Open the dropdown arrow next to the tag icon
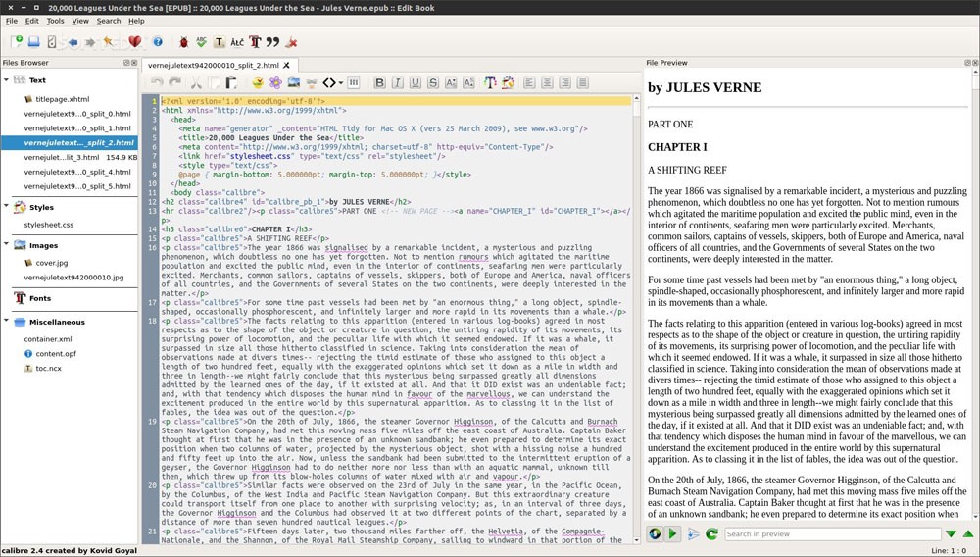The height and width of the screenshot is (557, 980). pyautogui.click(x=341, y=83)
